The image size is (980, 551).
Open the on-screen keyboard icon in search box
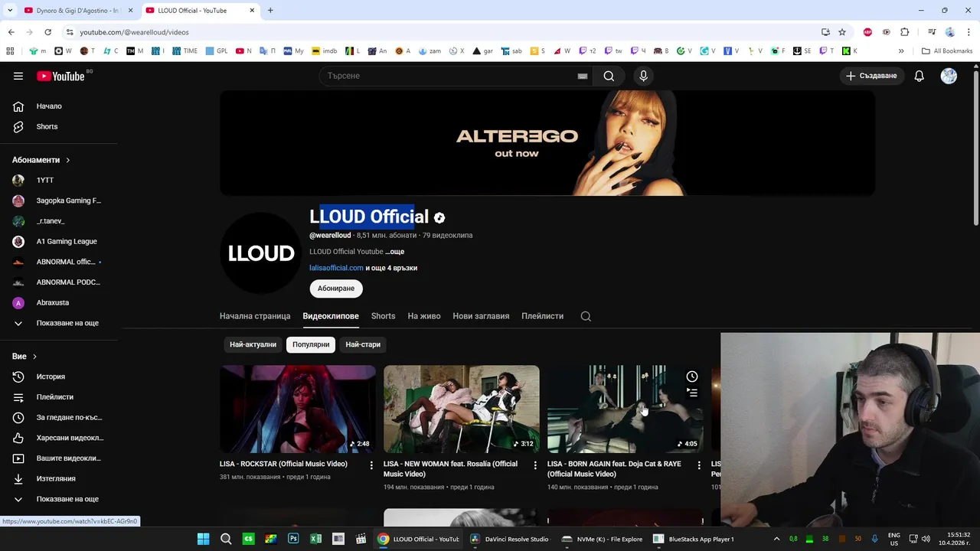click(583, 76)
